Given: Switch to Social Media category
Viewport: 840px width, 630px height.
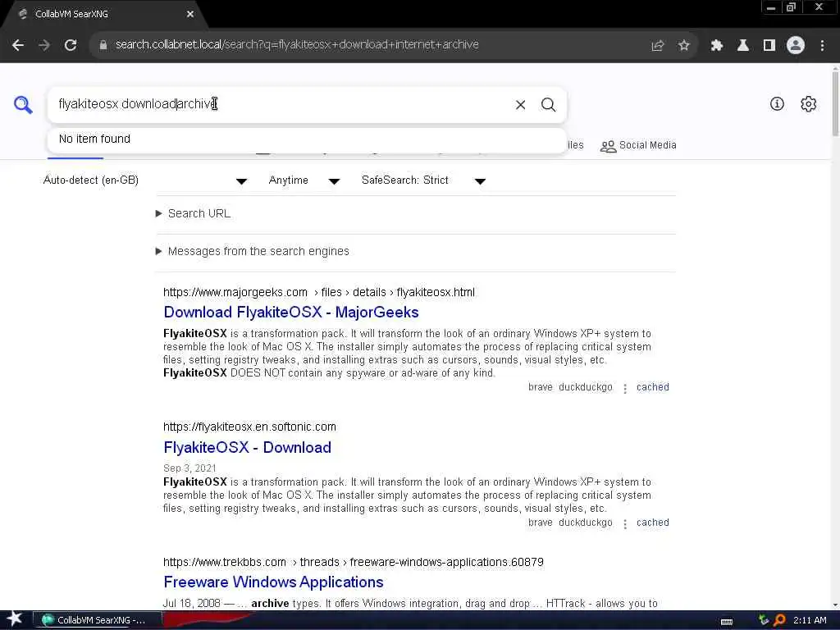Looking at the screenshot, I should [638, 145].
